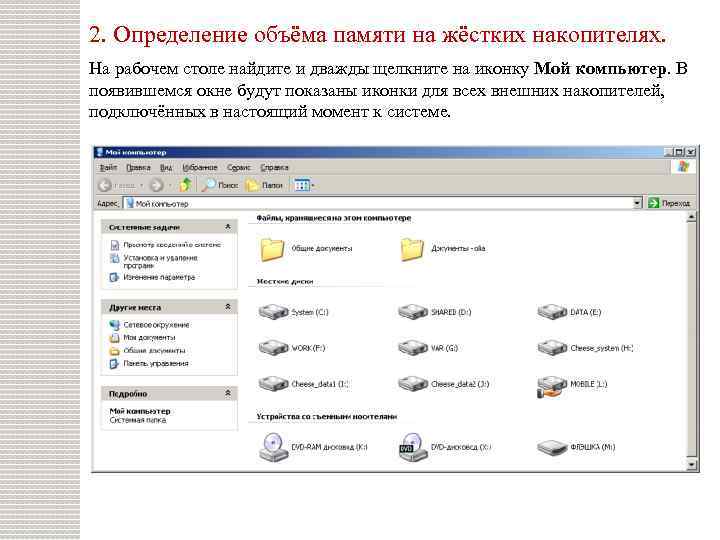Toggle the Папки folders pane
This screenshot has width=720, height=540.
[x=264, y=185]
